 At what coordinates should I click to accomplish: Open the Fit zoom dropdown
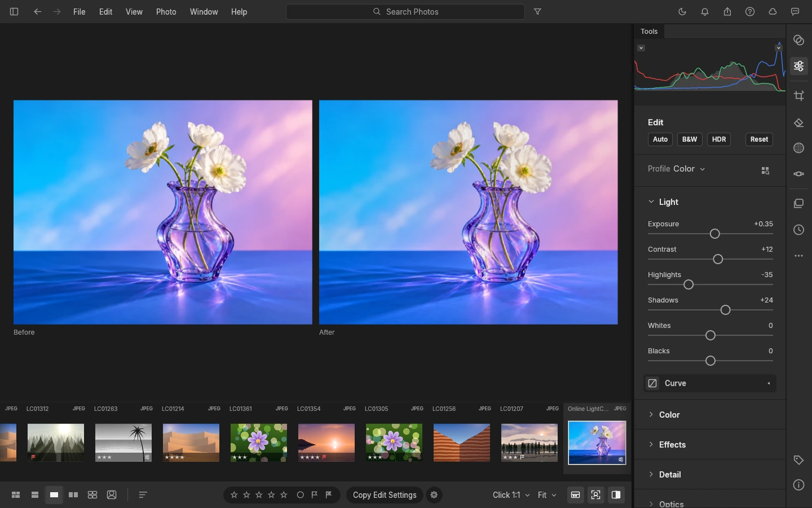(547, 495)
